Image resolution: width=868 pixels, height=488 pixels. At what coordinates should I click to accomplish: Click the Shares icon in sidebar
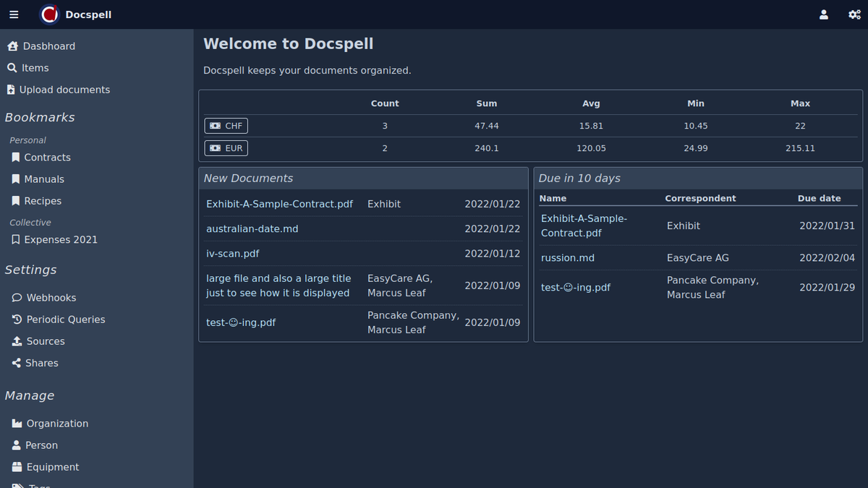point(17,363)
